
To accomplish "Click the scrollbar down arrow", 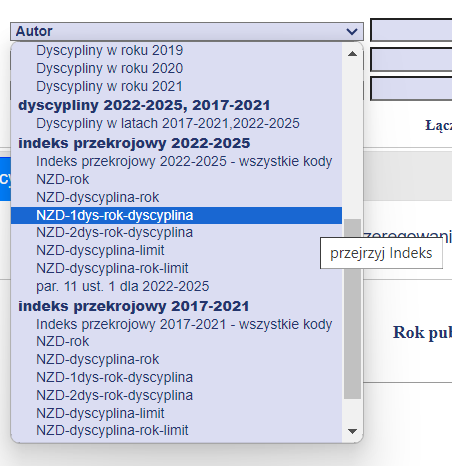I will 352,431.
